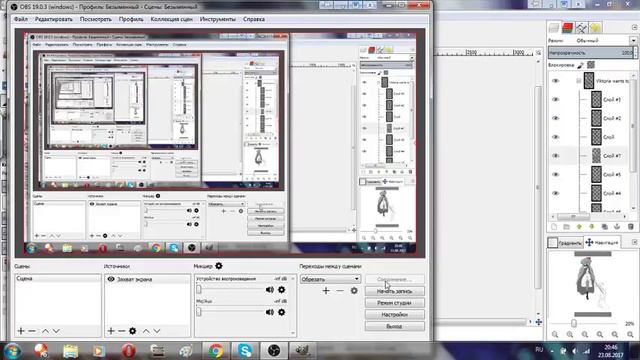640x360 pixels.
Task: Collapse the Viktoria layer group
Action: click(x=578, y=81)
